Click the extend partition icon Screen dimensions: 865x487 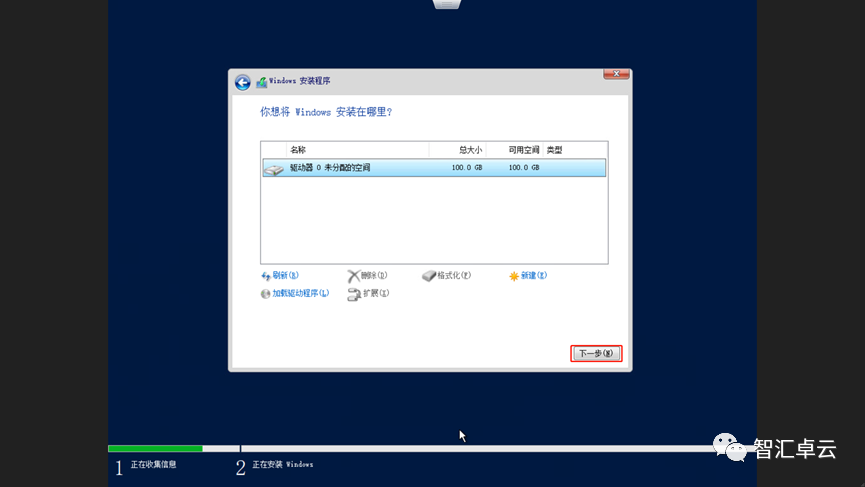(354, 295)
